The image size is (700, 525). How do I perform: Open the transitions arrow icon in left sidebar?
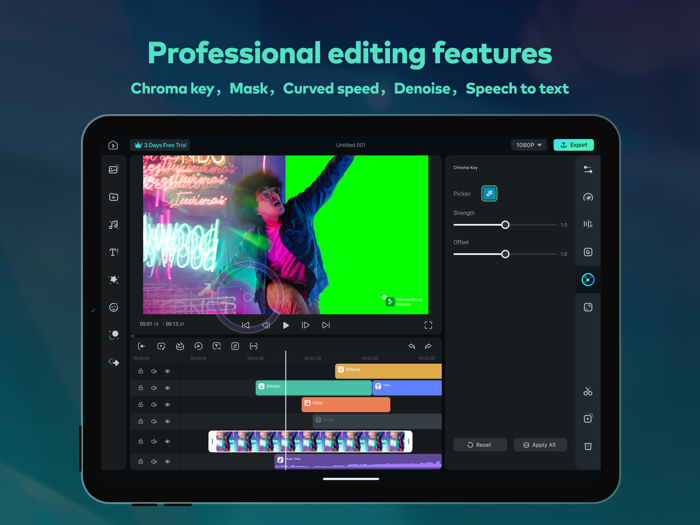click(x=113, y=362)
